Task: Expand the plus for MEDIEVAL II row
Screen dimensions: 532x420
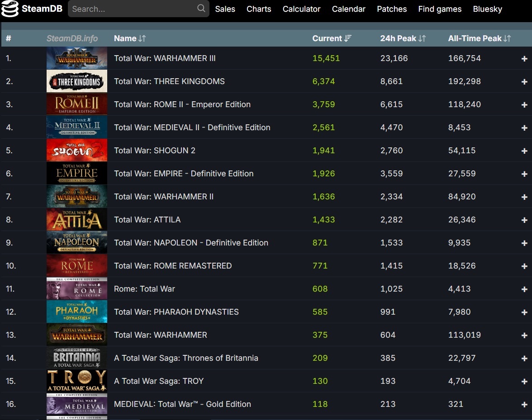Action: click(x=524, y=128)
